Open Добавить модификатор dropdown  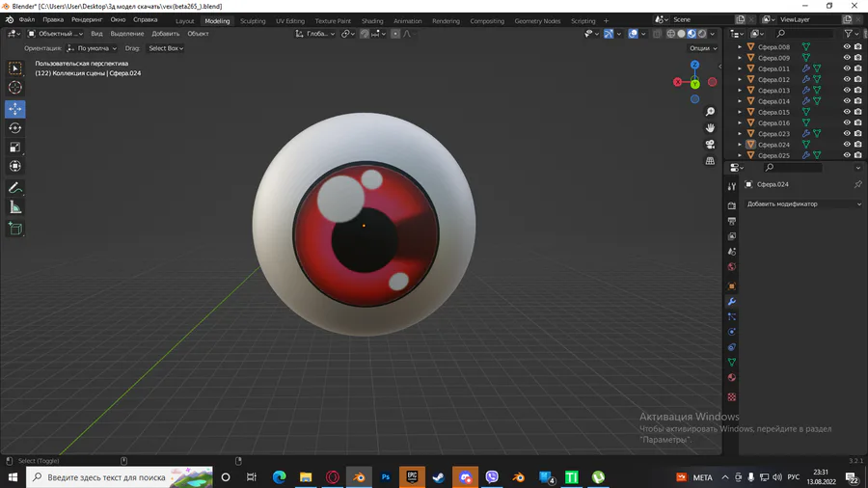coord(803,204)
